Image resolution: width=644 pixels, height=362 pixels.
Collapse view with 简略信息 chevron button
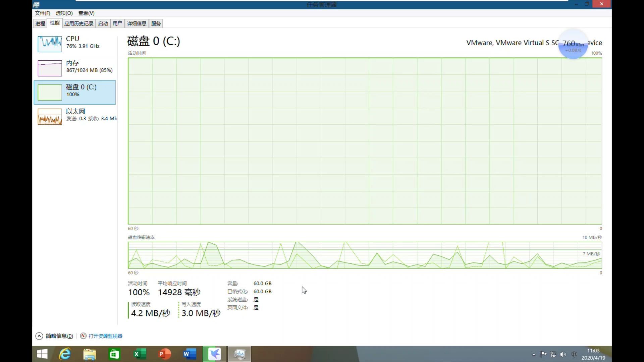(x=39, y=336)
